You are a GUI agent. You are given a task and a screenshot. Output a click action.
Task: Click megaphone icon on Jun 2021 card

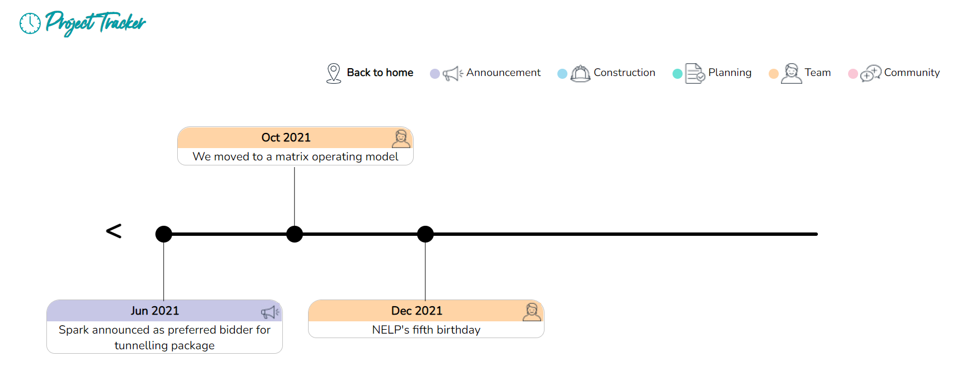[270, 312]
